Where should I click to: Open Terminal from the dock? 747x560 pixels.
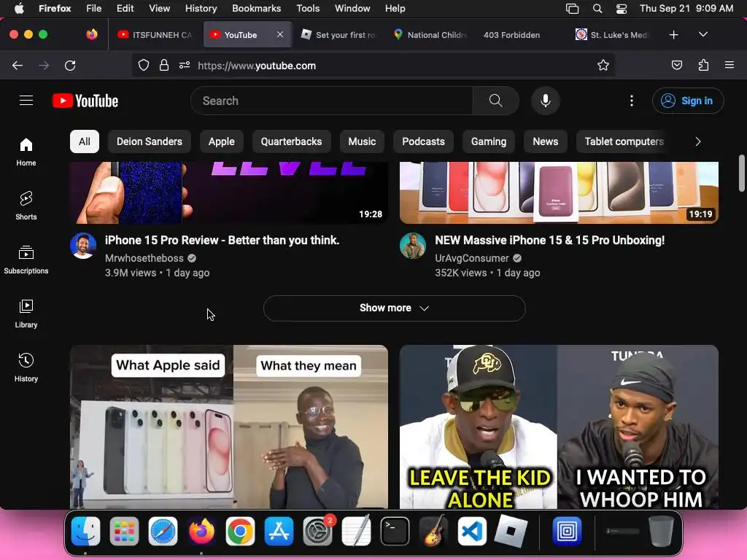click(x=395, y=531)
